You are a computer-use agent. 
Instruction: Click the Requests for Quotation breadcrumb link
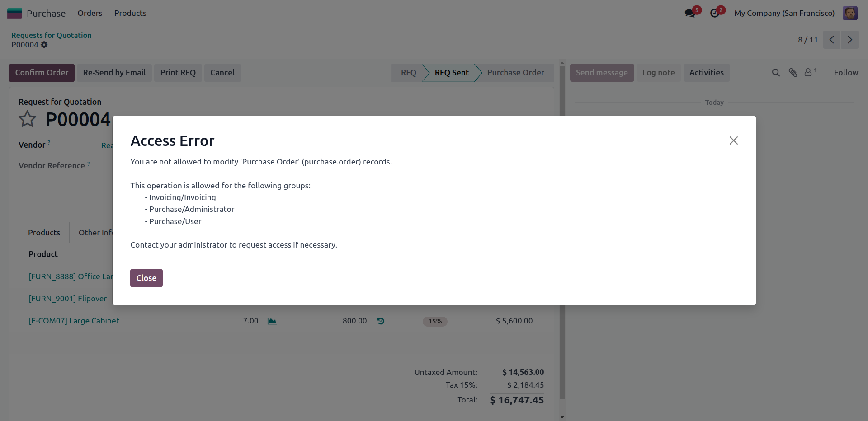click(52, 35)
